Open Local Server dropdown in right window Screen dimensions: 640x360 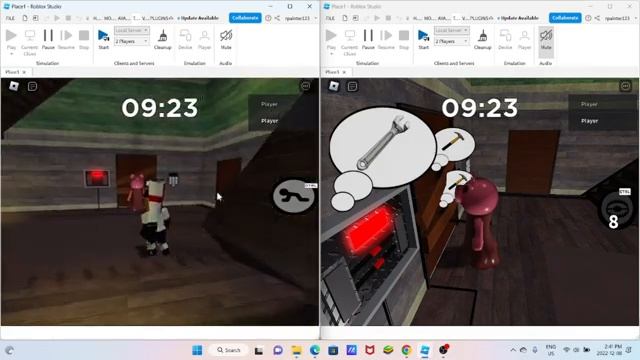point(451,31)
